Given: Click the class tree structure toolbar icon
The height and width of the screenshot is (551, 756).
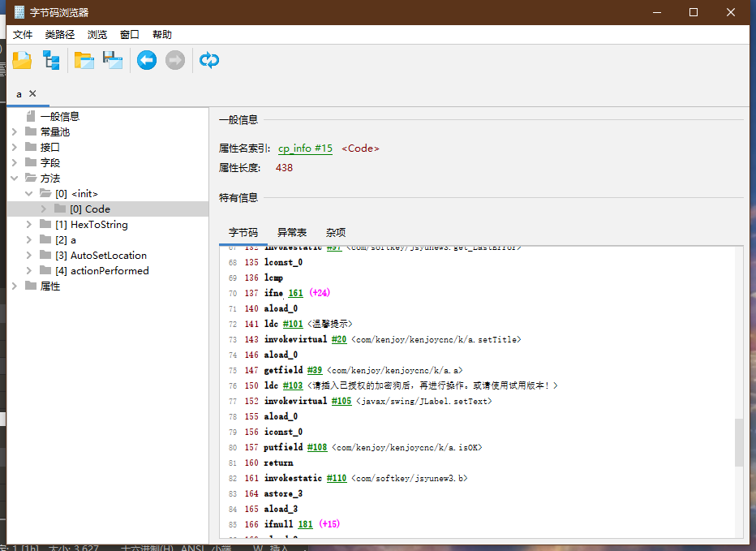Looking at the screenshot, I should tap(52, 60).
